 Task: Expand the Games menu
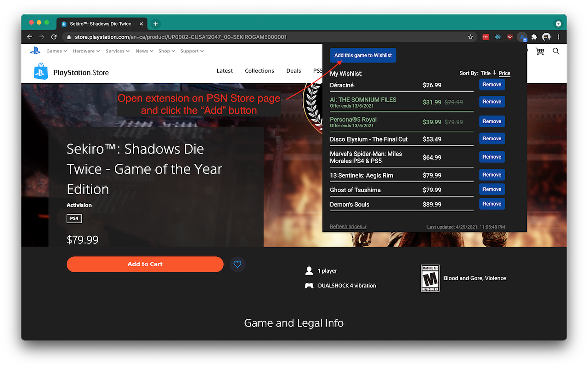coord(57,51)
